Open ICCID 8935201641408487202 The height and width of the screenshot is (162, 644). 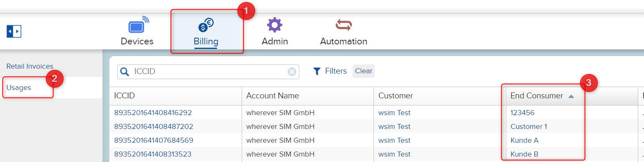pos(154,126)
